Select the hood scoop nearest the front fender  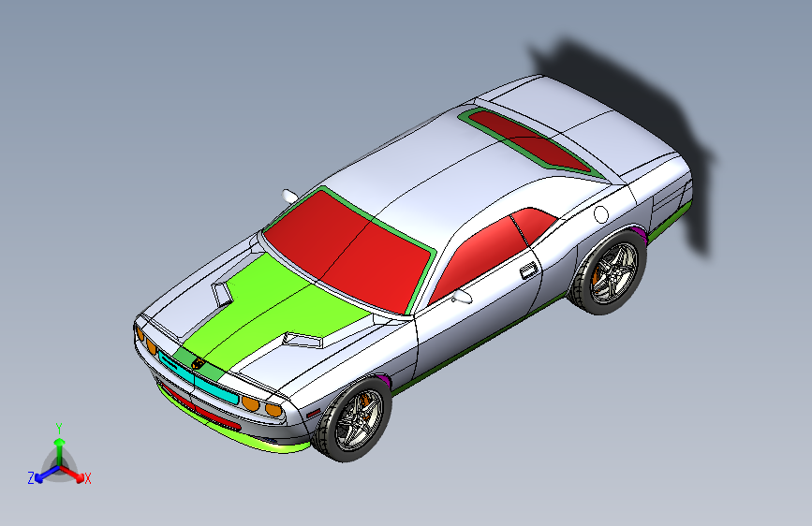coord(303,340)
